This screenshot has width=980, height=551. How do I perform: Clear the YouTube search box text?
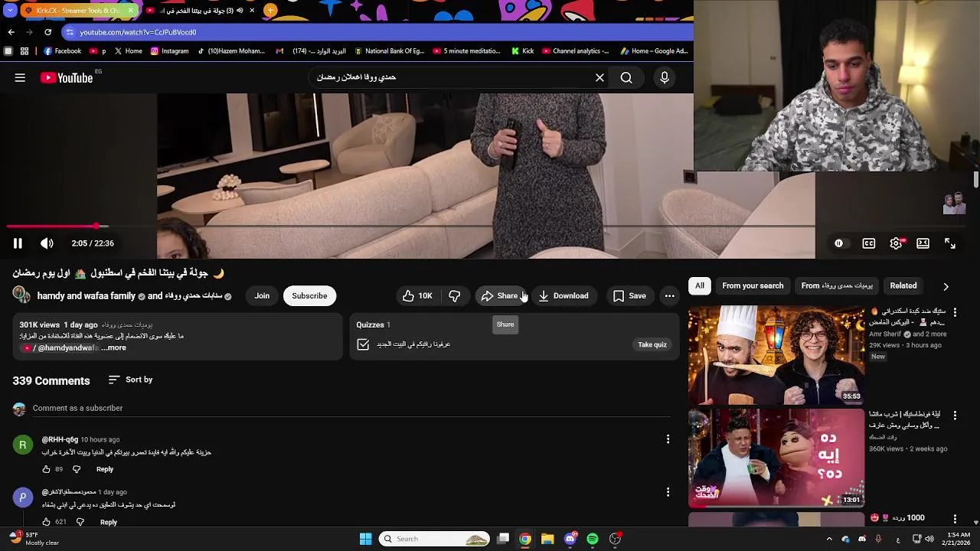click(x=599, y=77)
